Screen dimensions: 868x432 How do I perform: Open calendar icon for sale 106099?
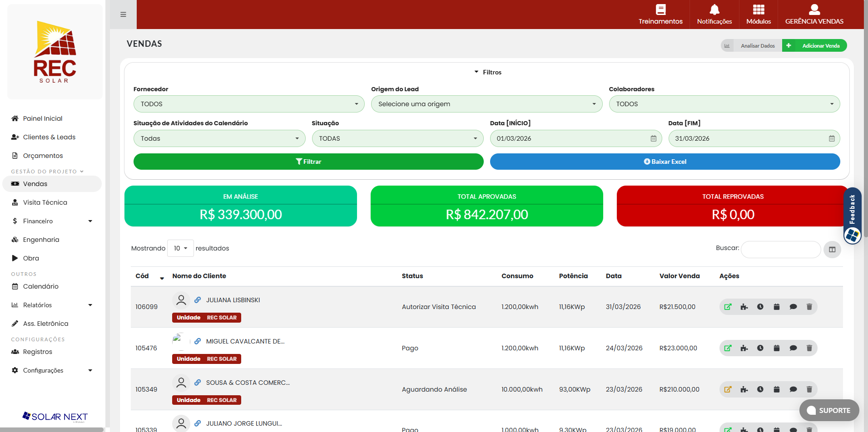pos(777,307)
